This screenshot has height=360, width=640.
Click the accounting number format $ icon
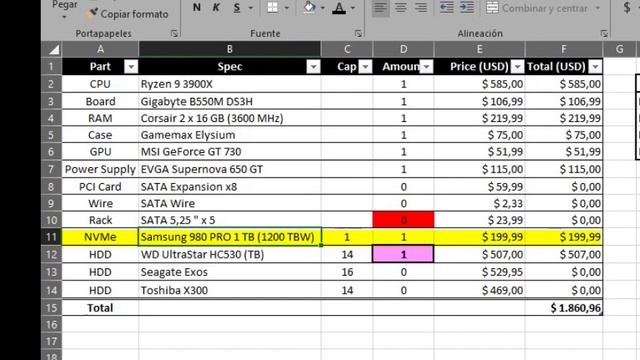tap(627, 7)
